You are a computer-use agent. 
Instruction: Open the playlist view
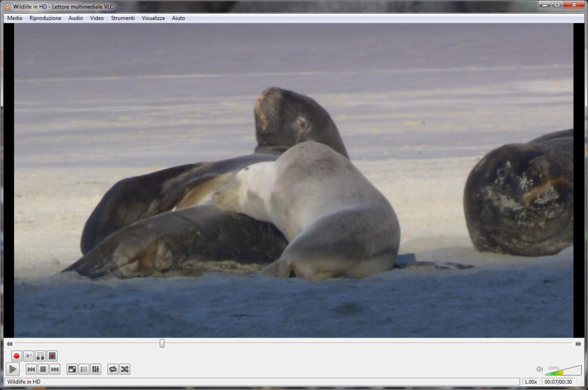(x=83, y=369)
